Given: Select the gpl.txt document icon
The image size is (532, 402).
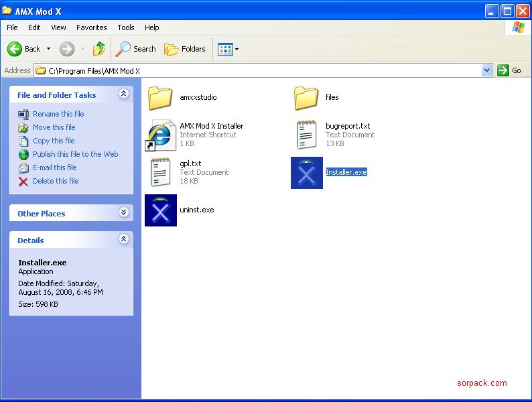Looking at the screenshot, I should click(161, 173).
